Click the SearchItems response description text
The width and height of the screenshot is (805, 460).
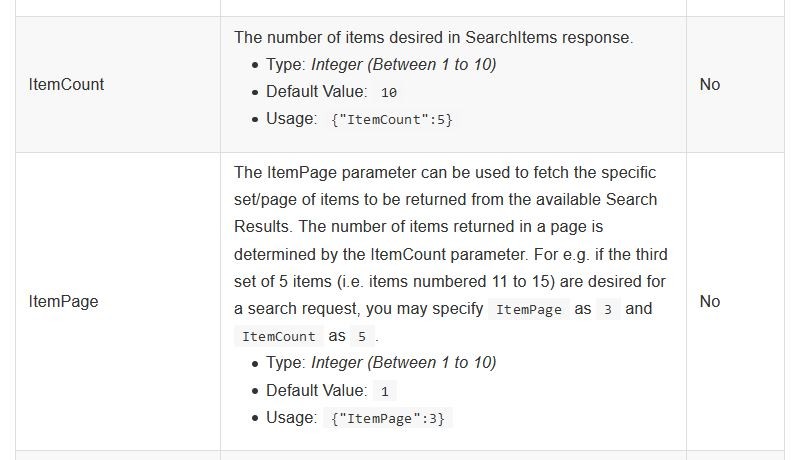(434, 37)
